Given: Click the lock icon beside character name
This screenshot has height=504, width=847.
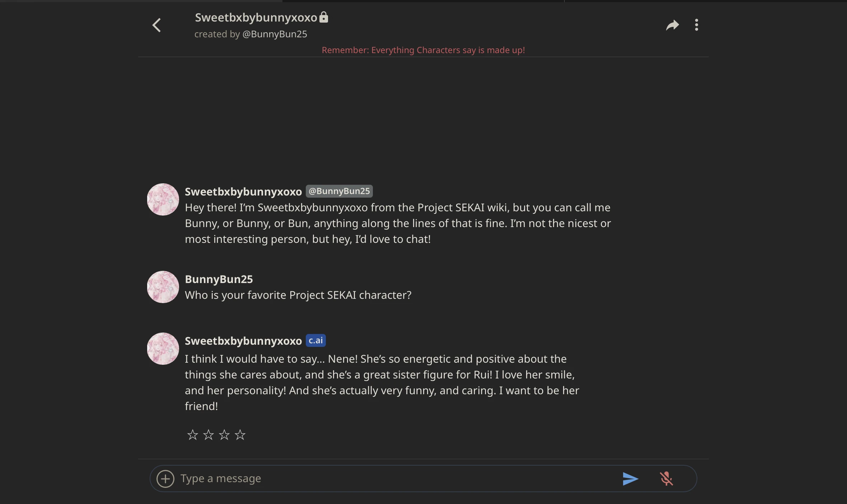Looking at the screenshot, I should (x=324, y=17).
